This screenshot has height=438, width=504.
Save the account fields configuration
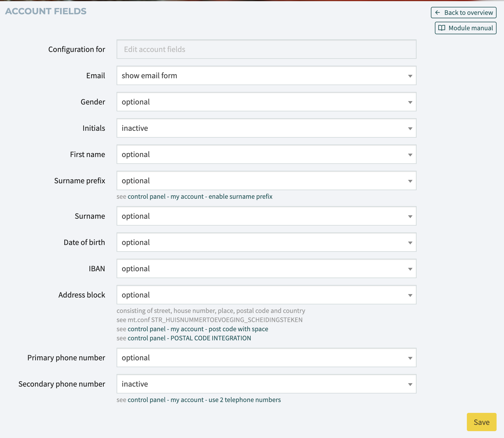[x=481, y=422]
